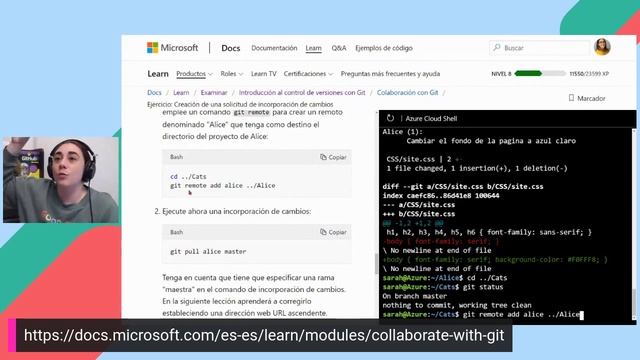640x360 pixels.
Task: Select the Learn top navigation item
Action: pyautogui.click(x=313, y=48)
